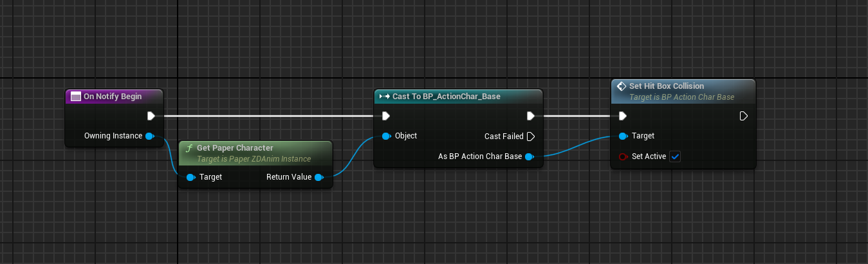Click 'Target is Paper ZDAnim Instance' subtitle
The image size is (868, 264).
click(254, 158)
